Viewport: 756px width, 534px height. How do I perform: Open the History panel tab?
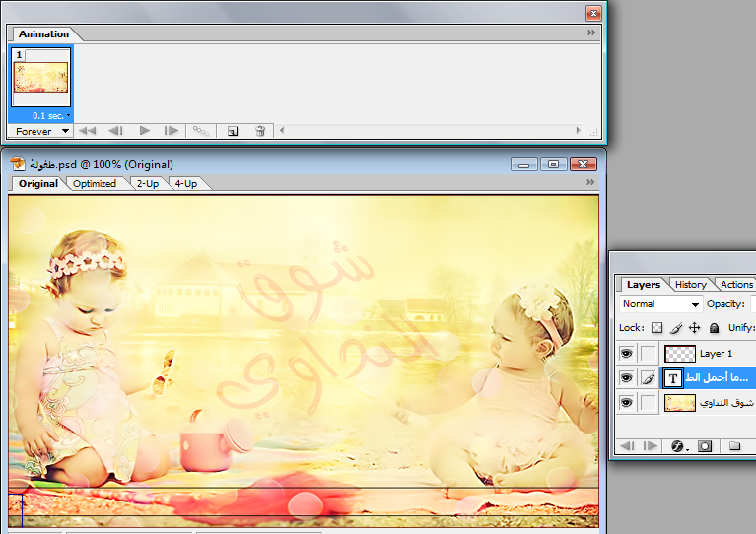[x=690, y=284]
